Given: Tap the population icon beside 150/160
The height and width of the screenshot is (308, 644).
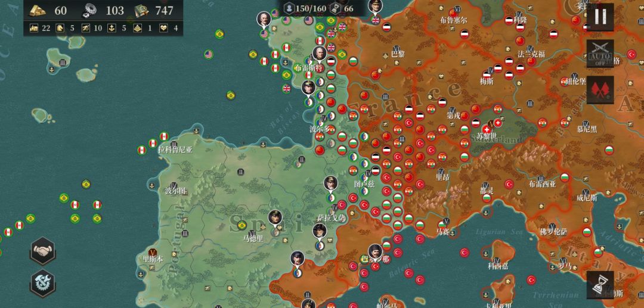Looking at the screenshot, I should (x=290, y=8).
